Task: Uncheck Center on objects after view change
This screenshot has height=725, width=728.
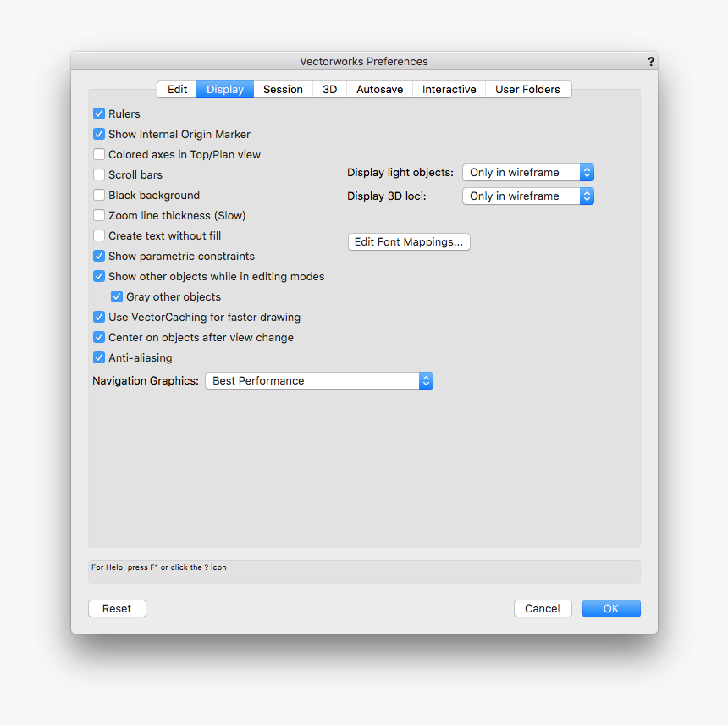Action: tap(99, 338)
